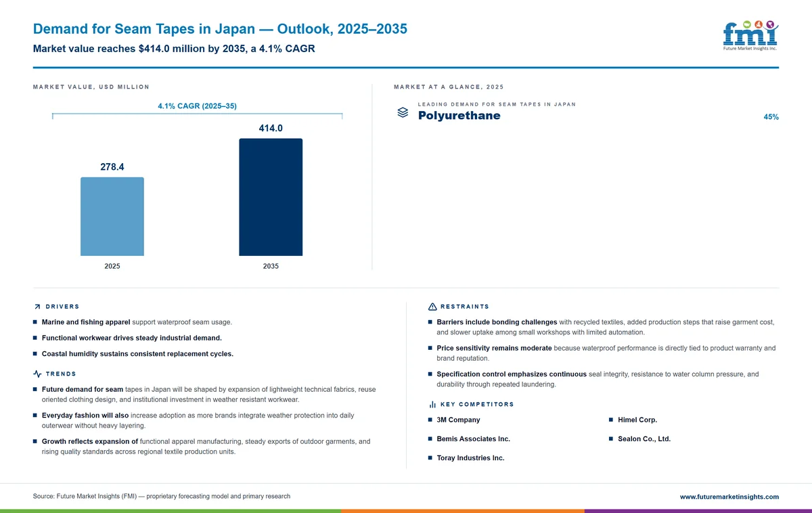The image size is (812, 513).
Task: Click the 'Growth reflects expansion of' trend
Action: (206, 447)
